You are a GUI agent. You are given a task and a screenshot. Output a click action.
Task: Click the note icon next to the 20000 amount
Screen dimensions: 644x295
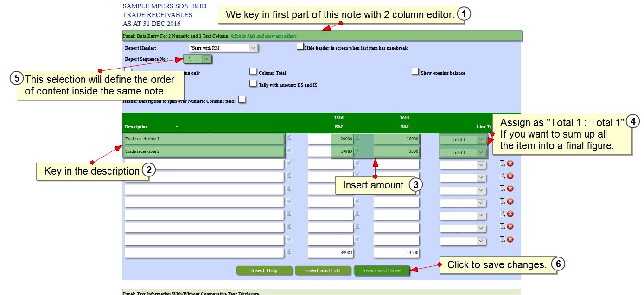pos(357,138)
